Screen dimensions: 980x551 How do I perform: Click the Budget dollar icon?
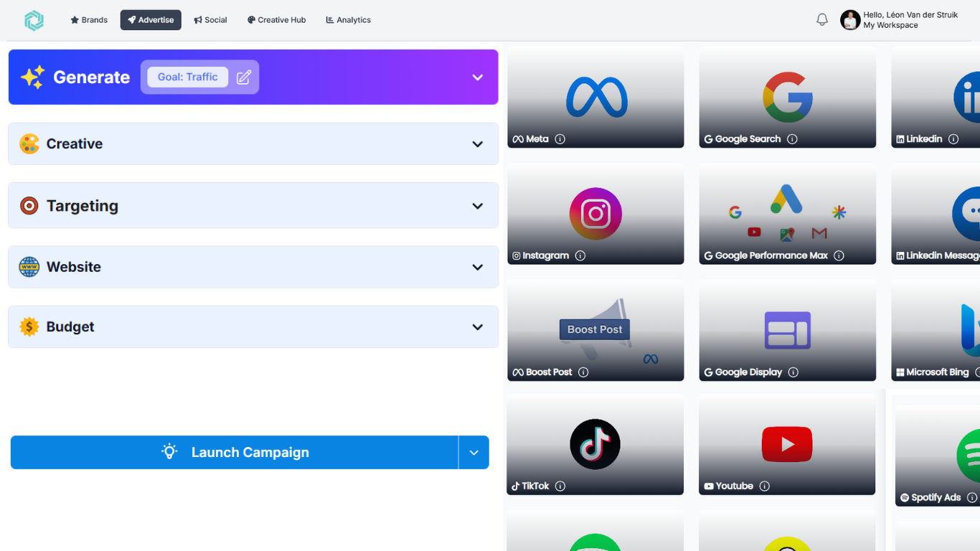tap(29, 327)
